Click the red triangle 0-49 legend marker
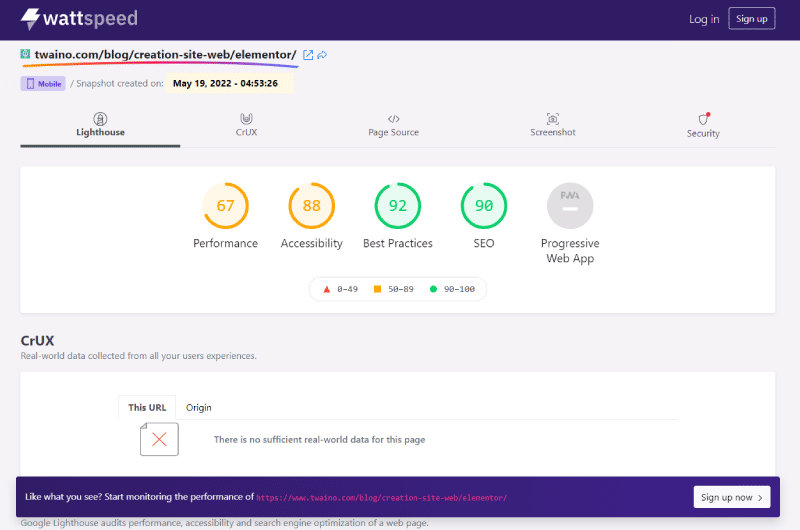Image resolution: width=800 pixels, height=530 pixels. point(327,289)
